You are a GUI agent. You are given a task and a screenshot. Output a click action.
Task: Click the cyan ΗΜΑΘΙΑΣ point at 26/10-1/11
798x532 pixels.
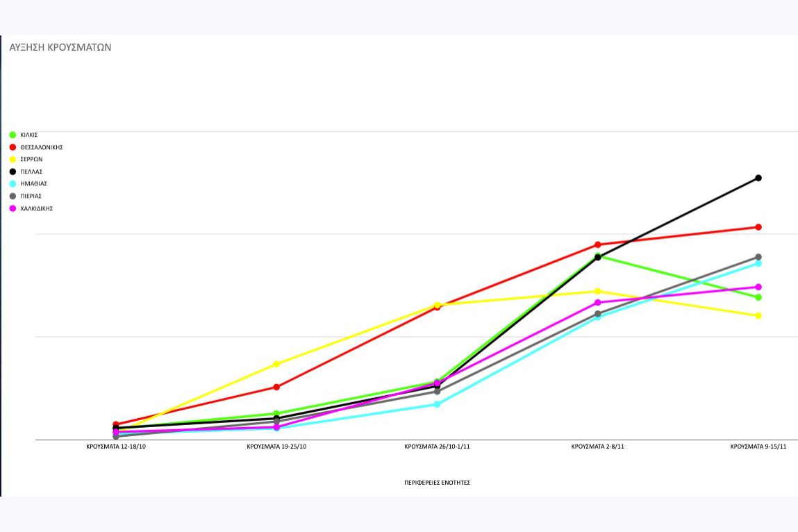coord(437,404)
